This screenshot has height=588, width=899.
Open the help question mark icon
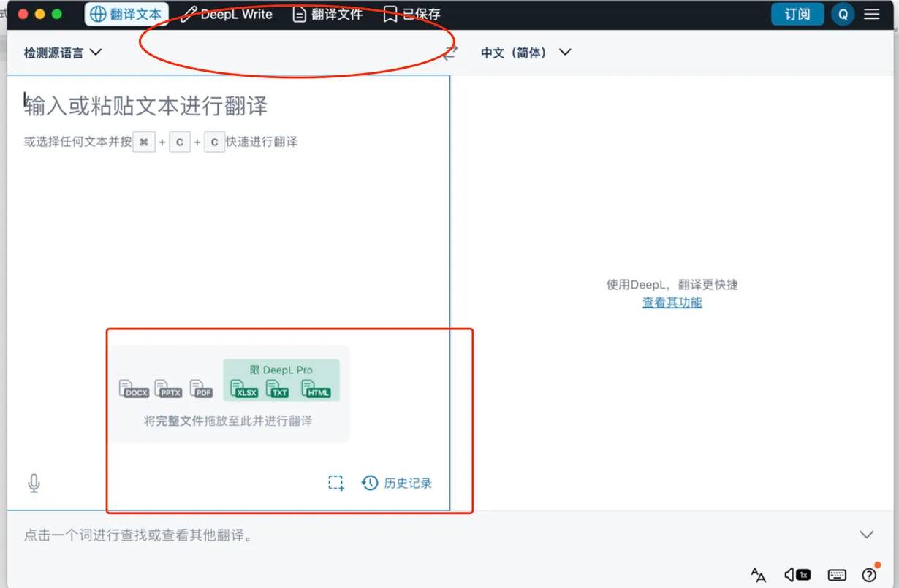pyautogui.click(x=869, y=575)
